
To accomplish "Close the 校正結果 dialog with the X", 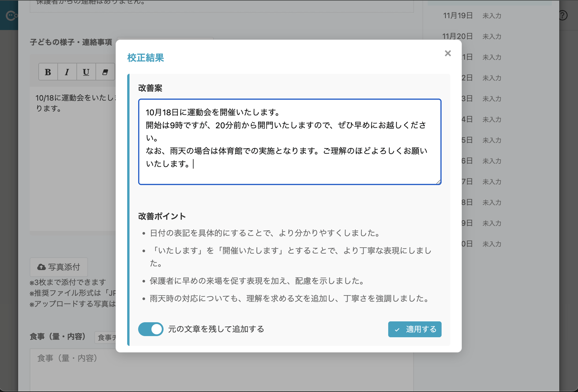I will (x=448, y=53).
